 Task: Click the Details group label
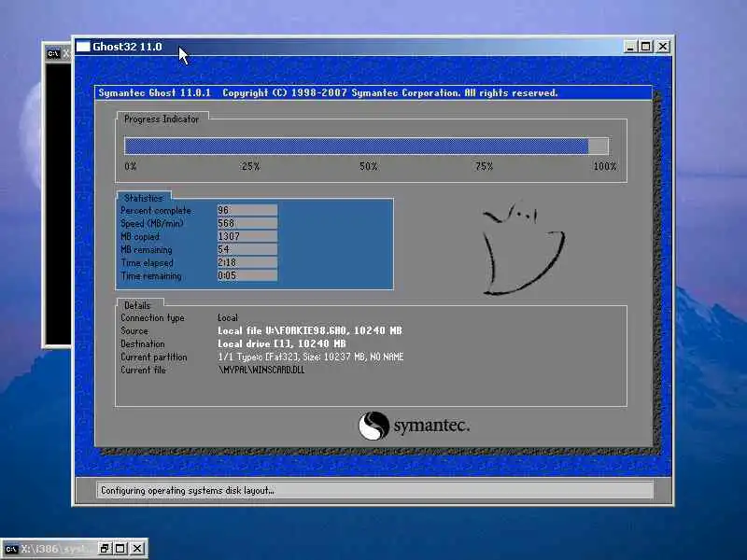(x=136, y=305)
